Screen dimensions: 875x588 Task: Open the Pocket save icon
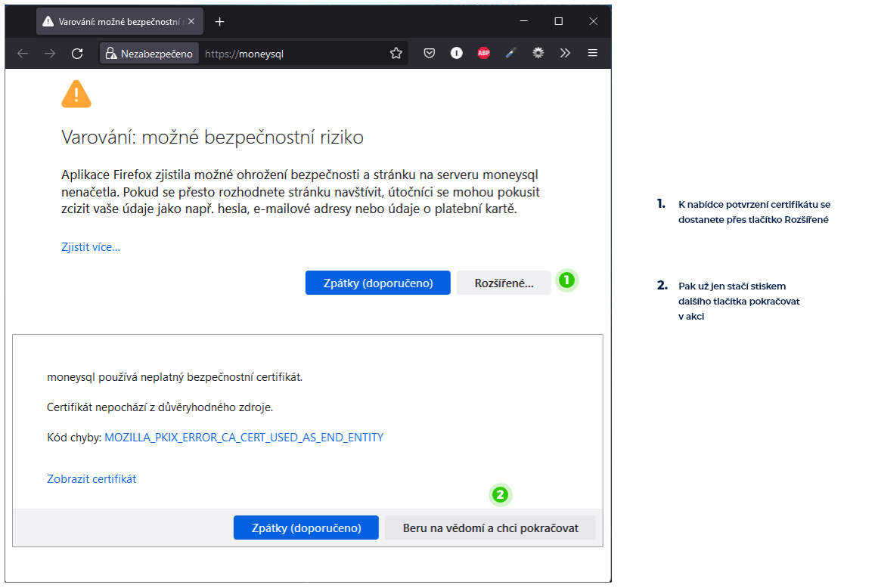429,53
